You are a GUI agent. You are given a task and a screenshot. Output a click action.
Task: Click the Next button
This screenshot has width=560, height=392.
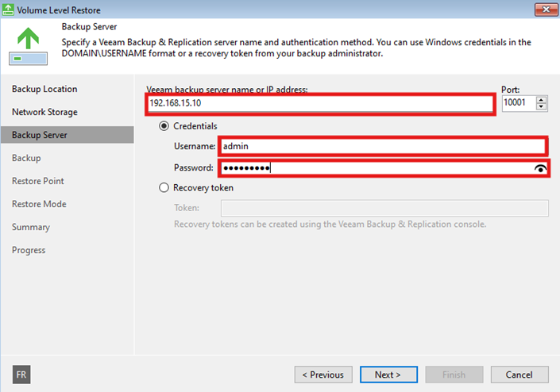pos(388,375)
